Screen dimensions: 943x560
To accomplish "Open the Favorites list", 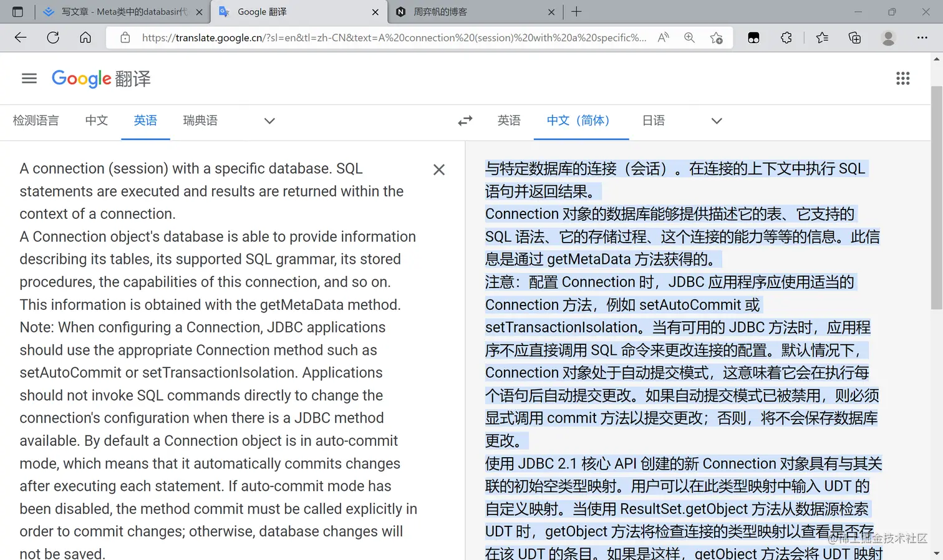I will coord(822,37).
